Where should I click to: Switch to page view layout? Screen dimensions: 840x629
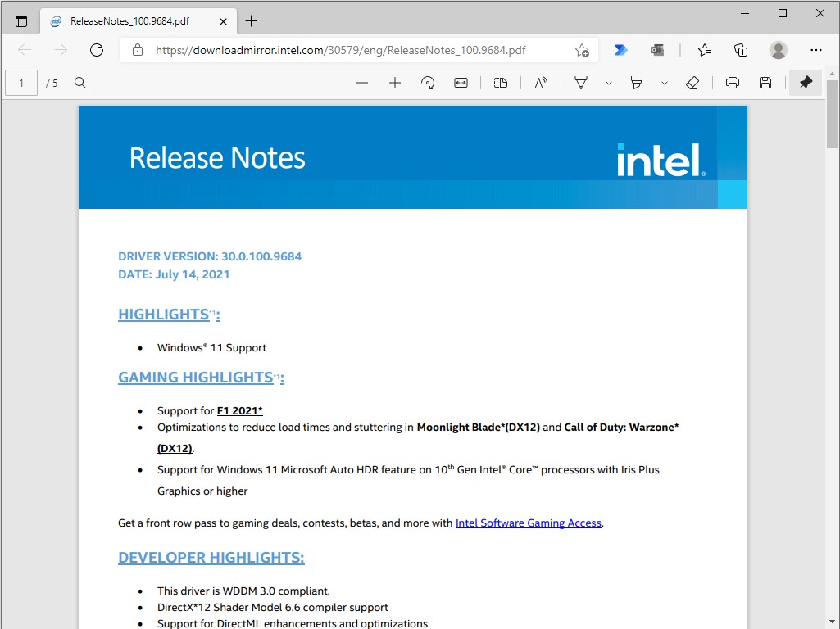[501, 83]
